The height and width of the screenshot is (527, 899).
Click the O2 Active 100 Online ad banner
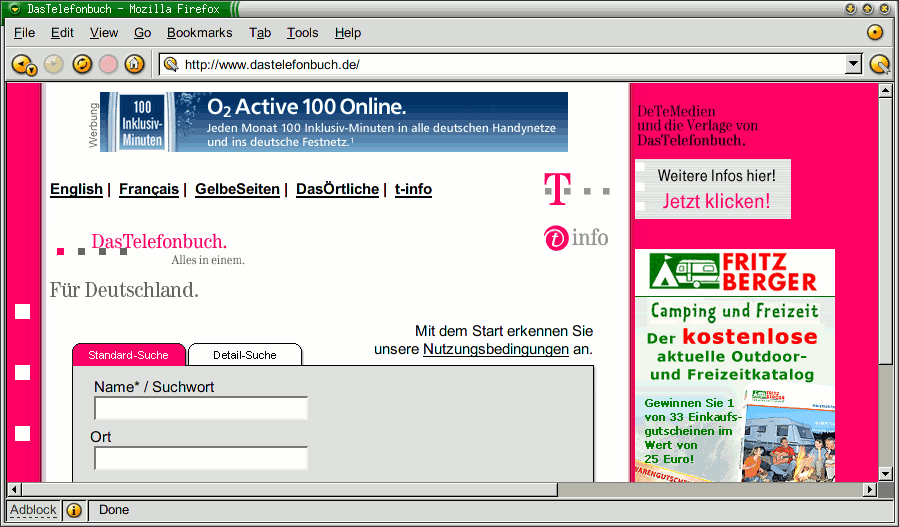[x=334, y=122]
